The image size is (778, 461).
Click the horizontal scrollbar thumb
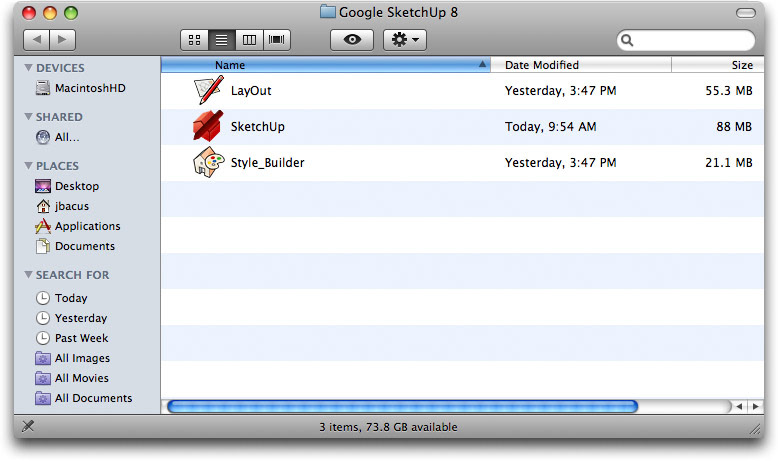(402, 406)
